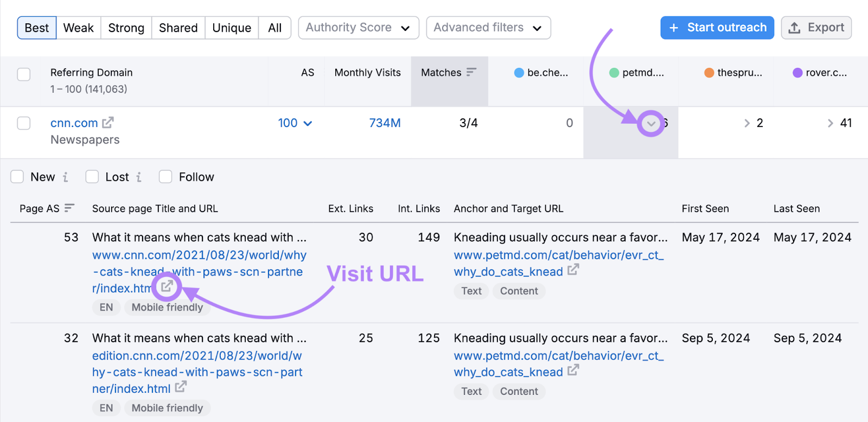
Task: Click the Matches column sort icon
Action: (471, 72)
